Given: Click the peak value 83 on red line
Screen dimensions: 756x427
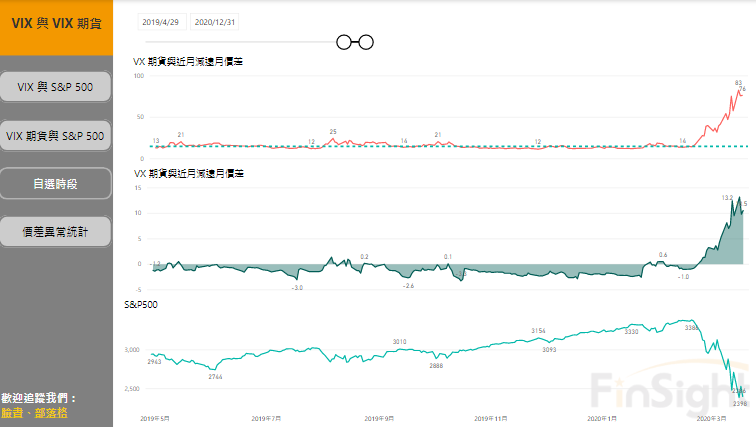Looking at the screenshot, I should coord(738,83).
